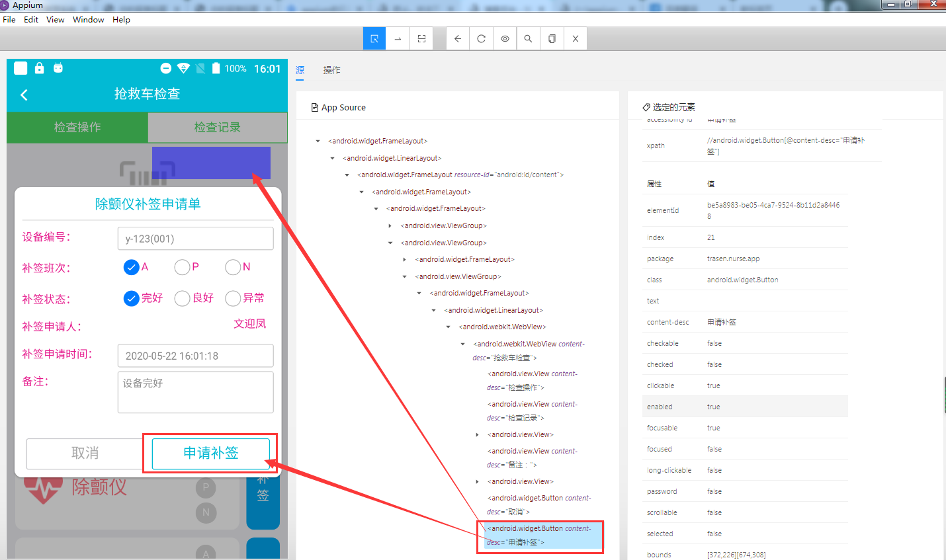Select the android.widget.LinearLayout node under root FrameLayout
The height and width of the screenshot is (560, 946).
392,158
